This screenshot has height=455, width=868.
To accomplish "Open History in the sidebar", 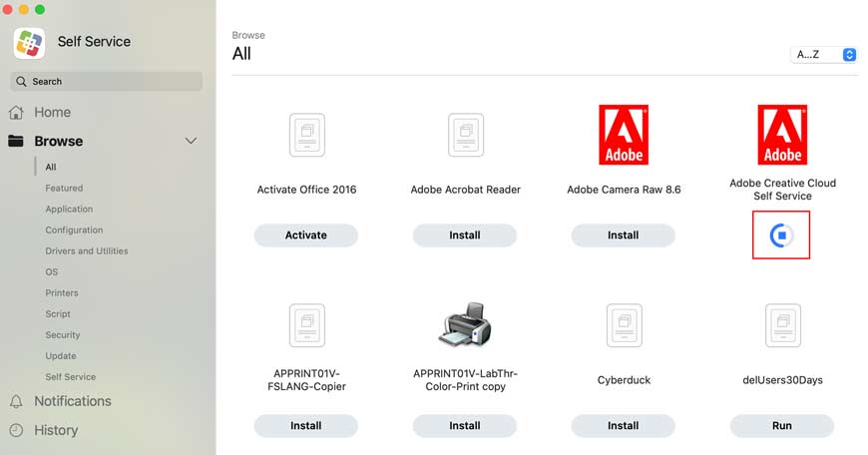I will [x=56, y=430].
